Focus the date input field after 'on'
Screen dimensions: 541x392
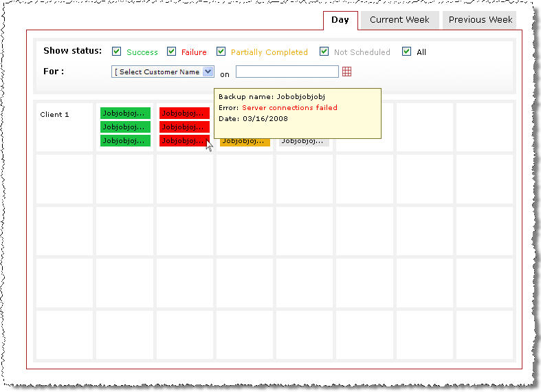click(287, 72)
